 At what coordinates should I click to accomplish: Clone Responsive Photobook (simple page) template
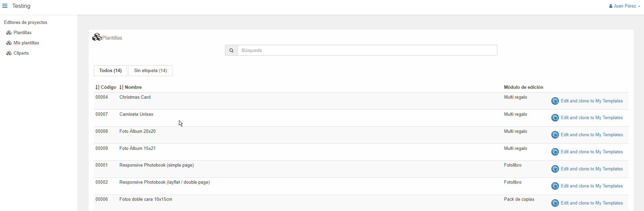587,169
